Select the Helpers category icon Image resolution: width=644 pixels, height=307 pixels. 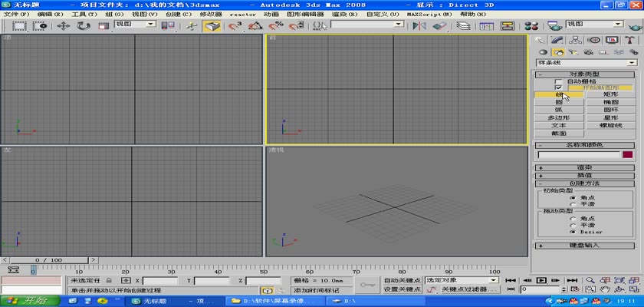pyautogui.click(x=603, y=52)
